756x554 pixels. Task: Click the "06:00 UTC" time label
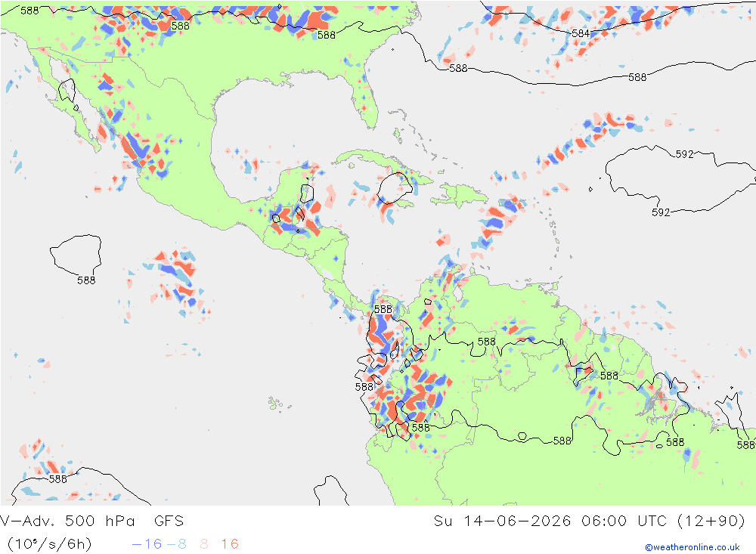pos(624,521)
